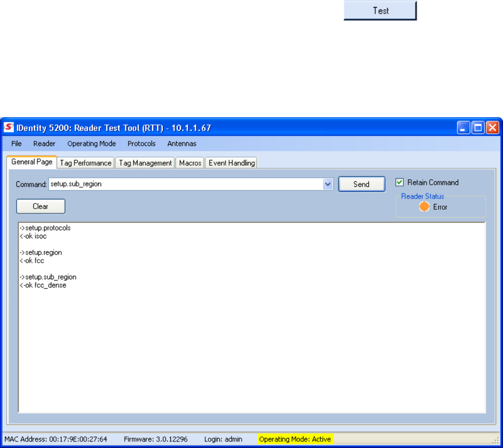The width and height of the screenshot is (503, 448).
Task: Click the Operating Mode: Active status indicator
Action: coord(295,439)
